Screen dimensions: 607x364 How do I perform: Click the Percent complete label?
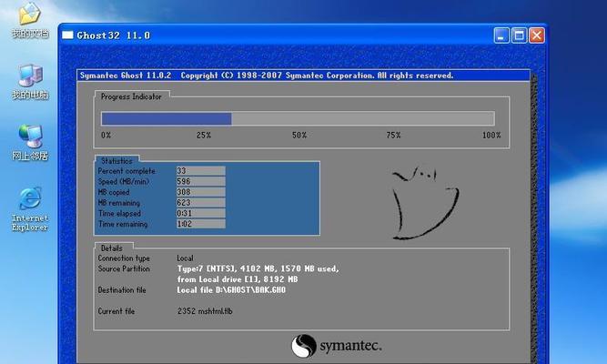(x=126, y=171)
